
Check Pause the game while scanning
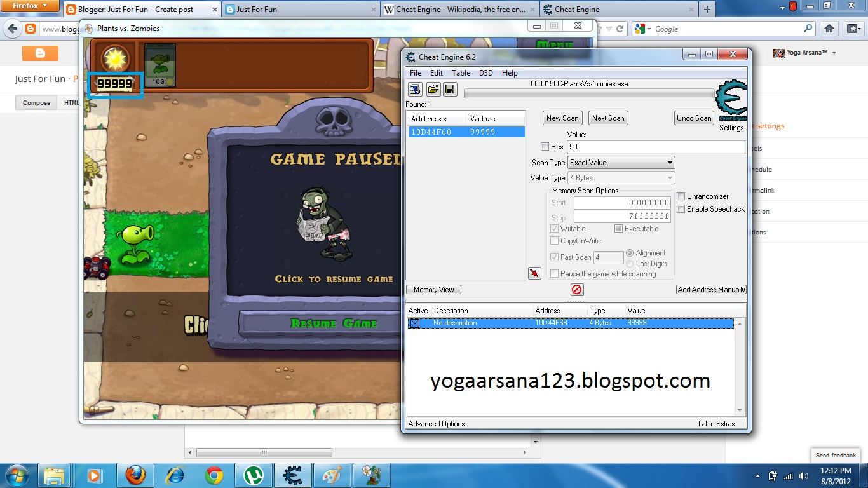point(554,274)
